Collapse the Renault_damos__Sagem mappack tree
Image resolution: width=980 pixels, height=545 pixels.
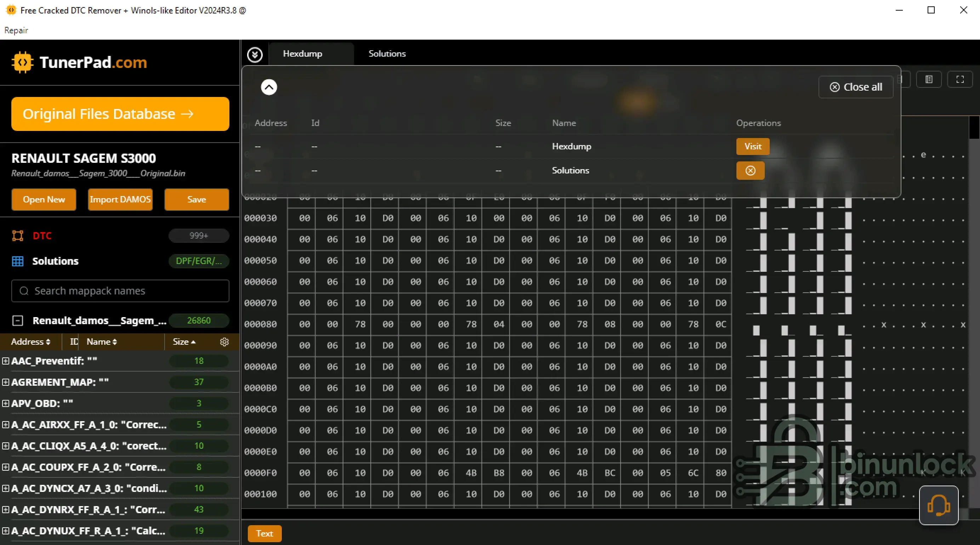(x=17, y=321)
